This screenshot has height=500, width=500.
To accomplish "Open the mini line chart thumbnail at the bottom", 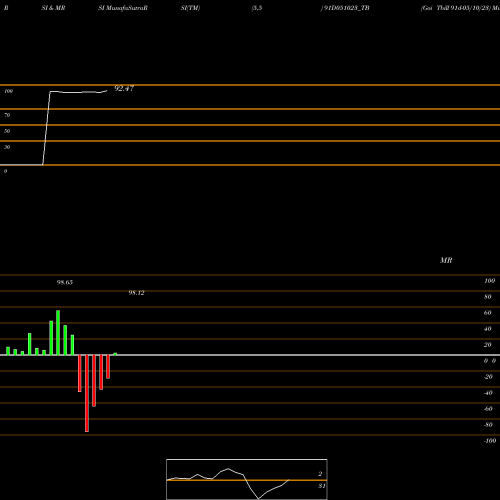I will 247,479.
